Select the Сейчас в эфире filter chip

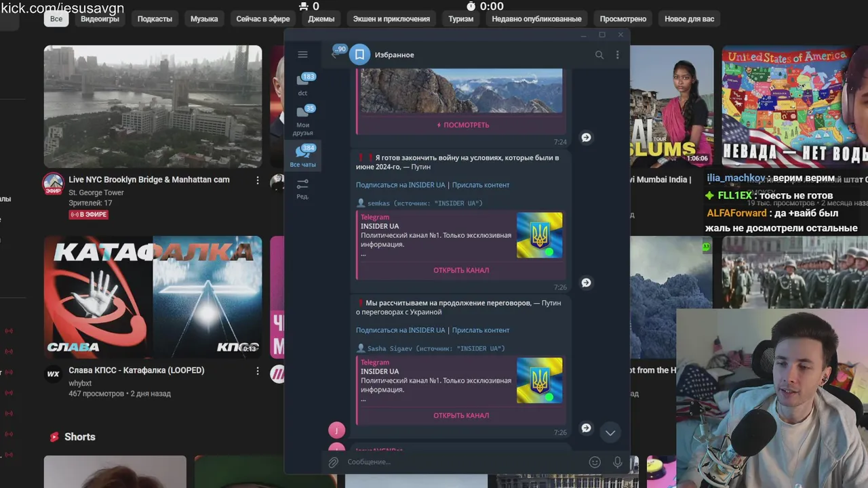[262, 19]
